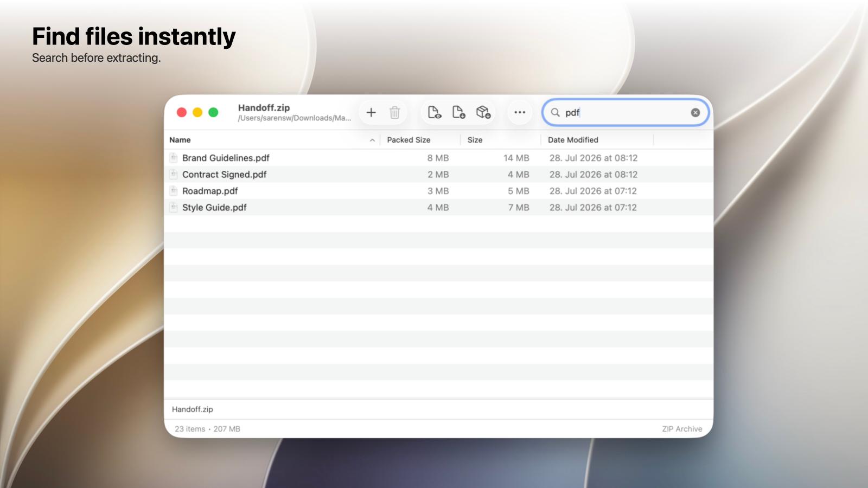The image size is (868, 488).
Task: Select the Roadmap.pdf file
Action: pyautogui.click(x=438, y=191)
